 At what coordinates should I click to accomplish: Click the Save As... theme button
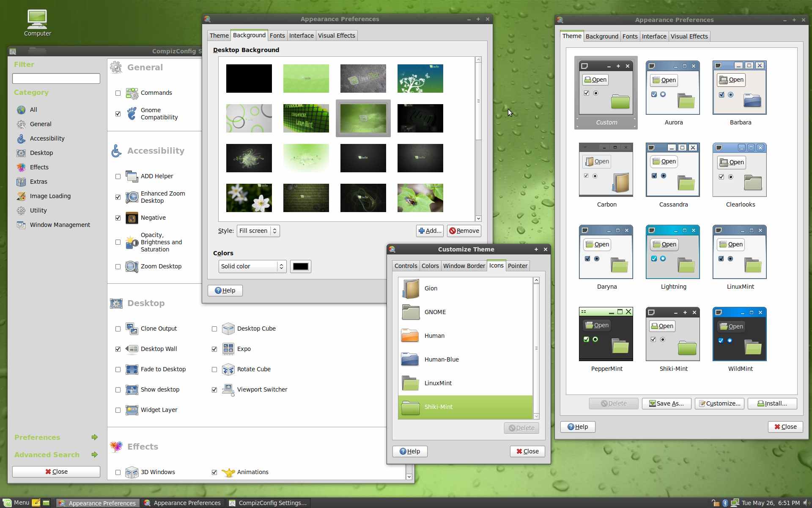pyautogui.click(x=667, y=403)
